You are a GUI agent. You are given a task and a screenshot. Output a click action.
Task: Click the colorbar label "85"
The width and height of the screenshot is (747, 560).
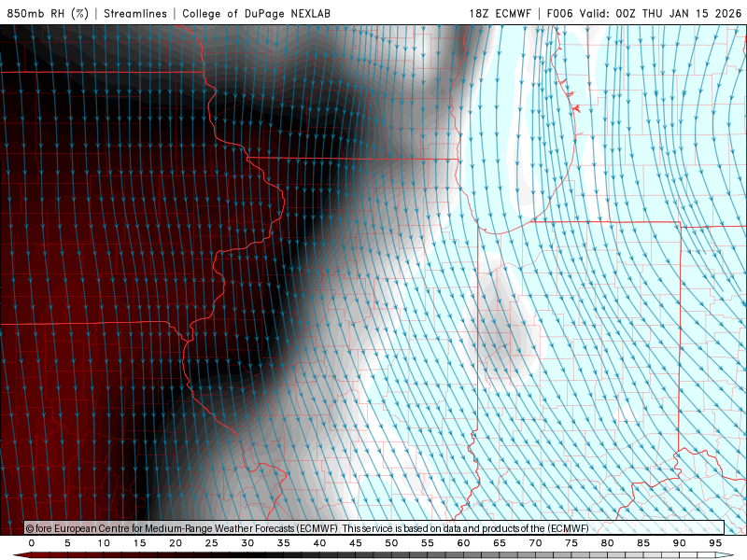click(643, 543)
